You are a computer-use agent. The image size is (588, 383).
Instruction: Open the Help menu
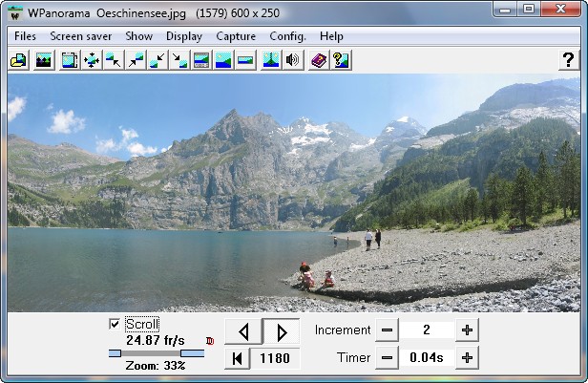[331, 36]
